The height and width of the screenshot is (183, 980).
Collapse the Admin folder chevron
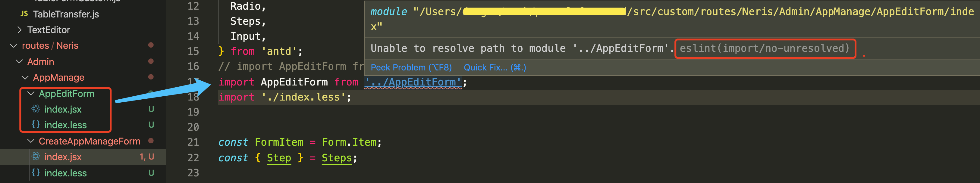(x=19, y=61)
